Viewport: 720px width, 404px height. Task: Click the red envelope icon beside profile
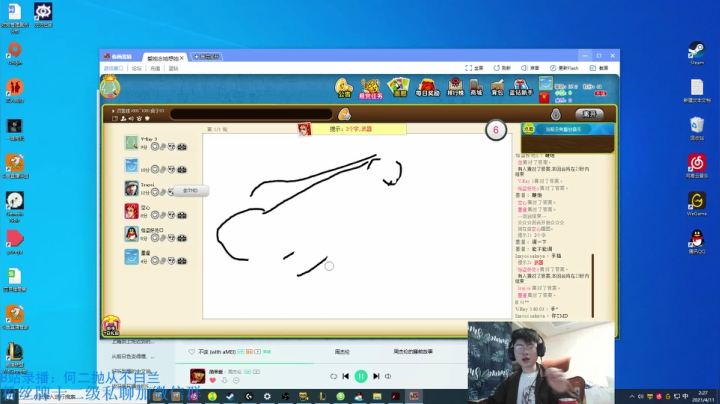544,97
